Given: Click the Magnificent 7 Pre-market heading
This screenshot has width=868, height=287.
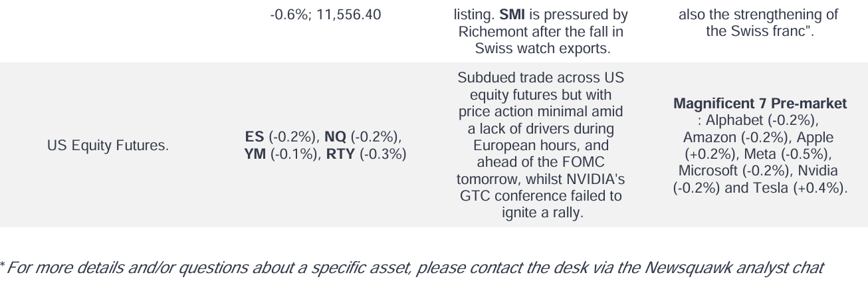Looking at the screenshot, I should coord(760,104).
